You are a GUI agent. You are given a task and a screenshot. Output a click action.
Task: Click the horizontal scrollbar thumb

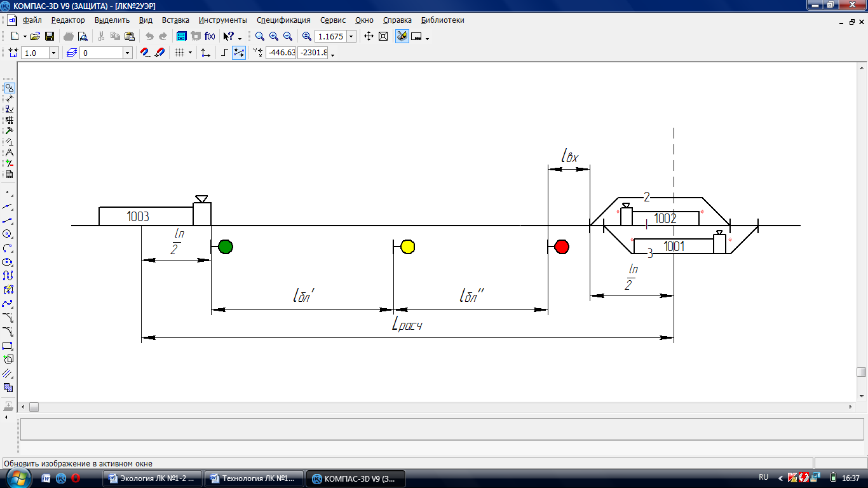pyautogui.click(x=34, y=407)
